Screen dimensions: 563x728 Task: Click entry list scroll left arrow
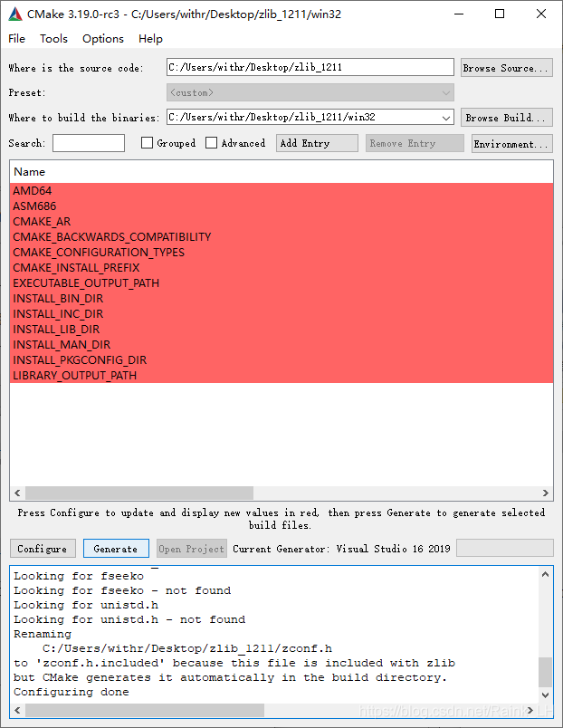(17, 493)
